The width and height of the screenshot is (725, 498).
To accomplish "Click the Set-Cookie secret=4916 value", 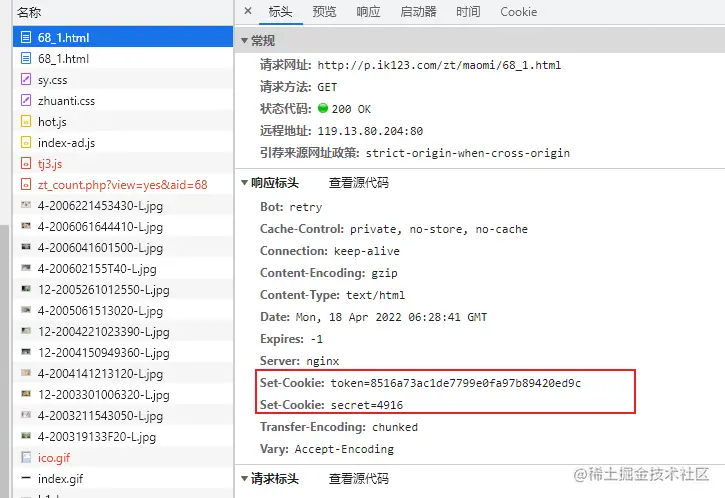I will 367,405.
